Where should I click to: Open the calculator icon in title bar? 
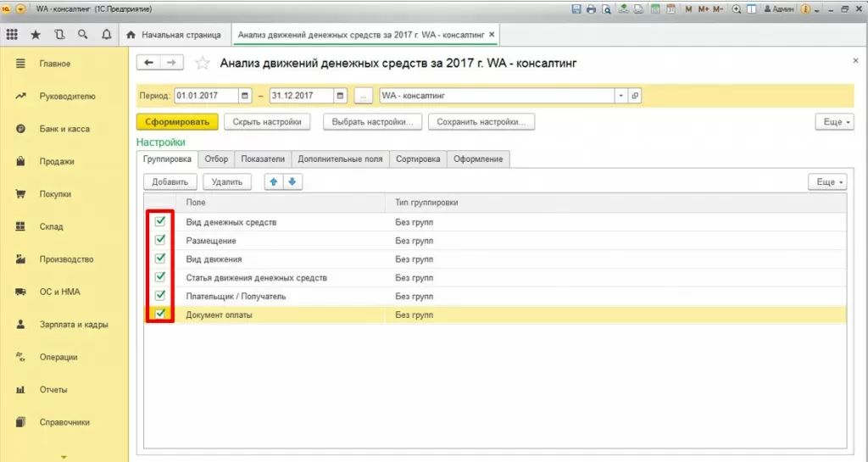coord(655,8)
